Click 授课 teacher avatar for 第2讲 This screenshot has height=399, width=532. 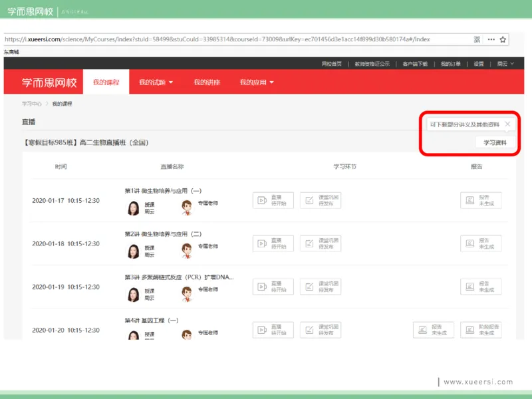click(134, 251)
